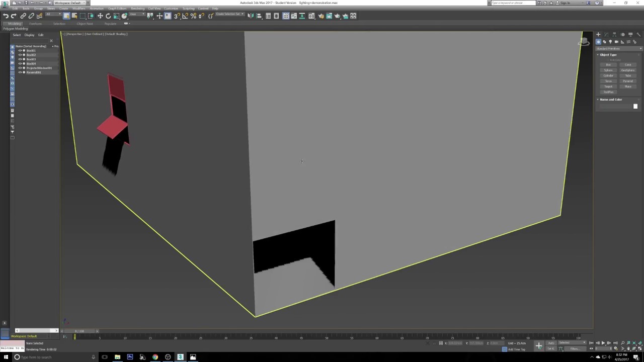Toggle Auto Key mode
644x362 pixels.
551,343
